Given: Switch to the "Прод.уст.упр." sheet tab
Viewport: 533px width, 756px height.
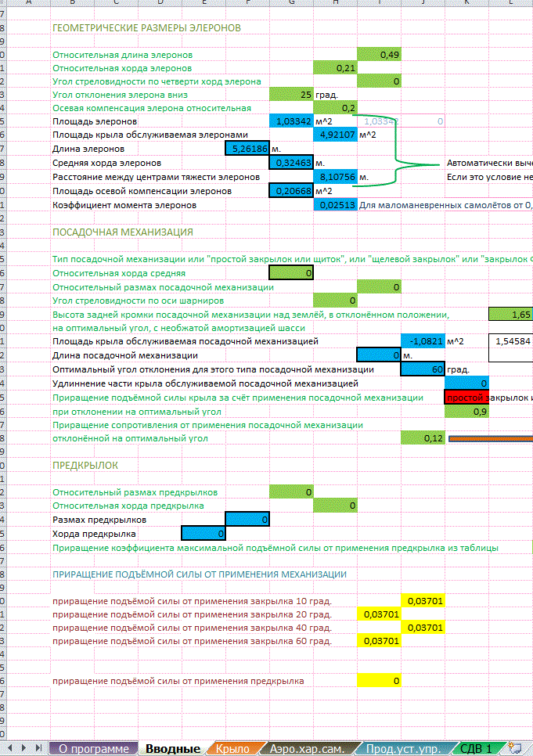Looking at the screenshot, I should [x=402, y=749].
